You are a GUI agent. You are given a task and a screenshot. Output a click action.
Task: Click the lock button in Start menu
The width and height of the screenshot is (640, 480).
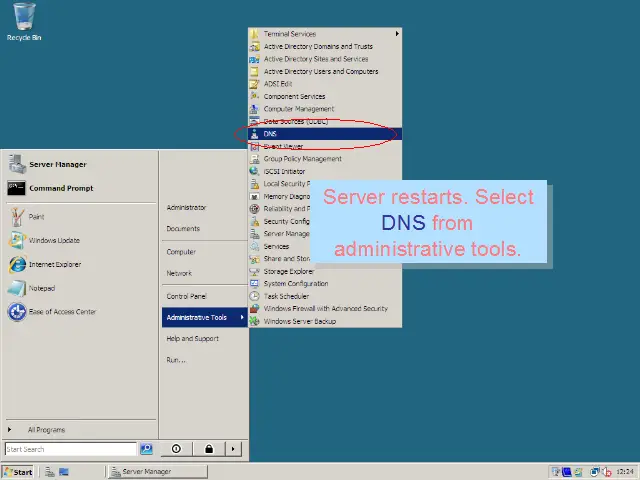coord(209,449)
